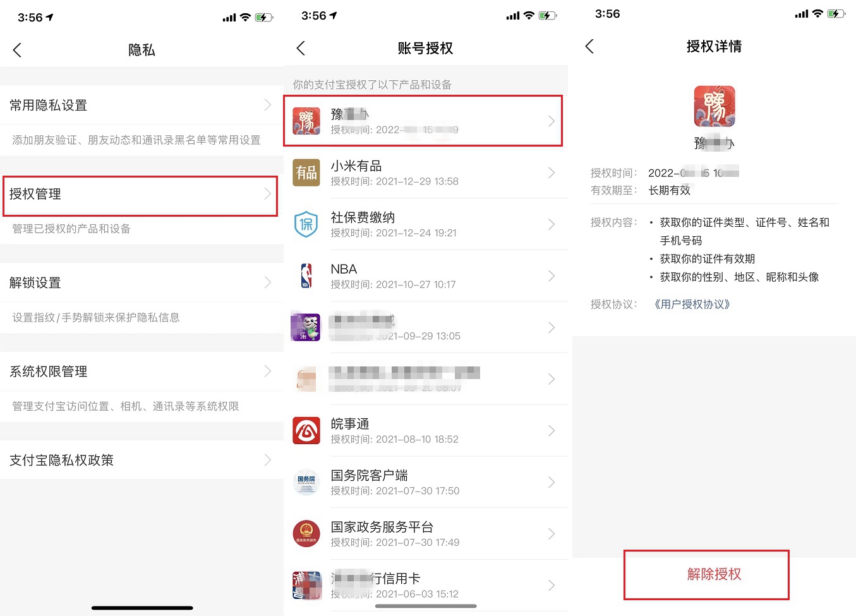Open 皖事通 authorization entry
Image resolution: width=856 pixels, height=616 pixels.
point(426,430)
